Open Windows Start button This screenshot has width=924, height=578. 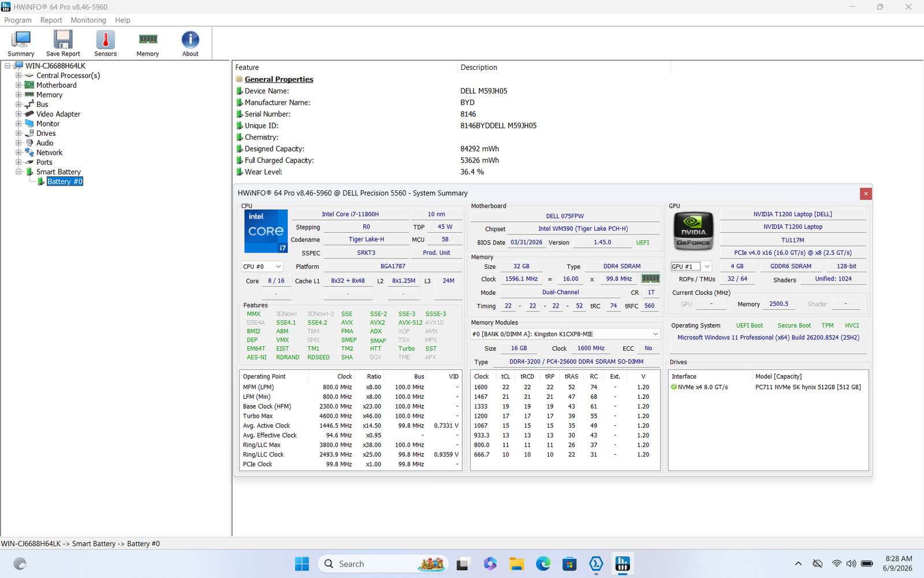[x=302, y=564]
